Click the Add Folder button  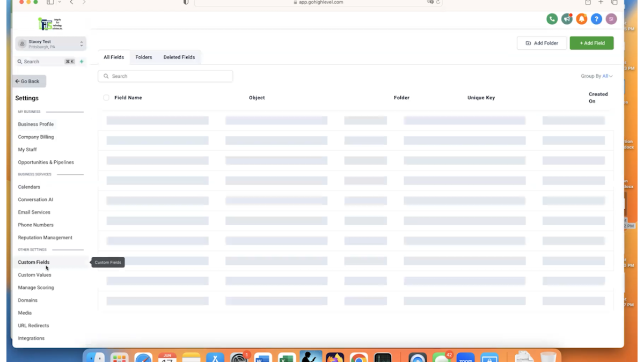pos(541,43)
